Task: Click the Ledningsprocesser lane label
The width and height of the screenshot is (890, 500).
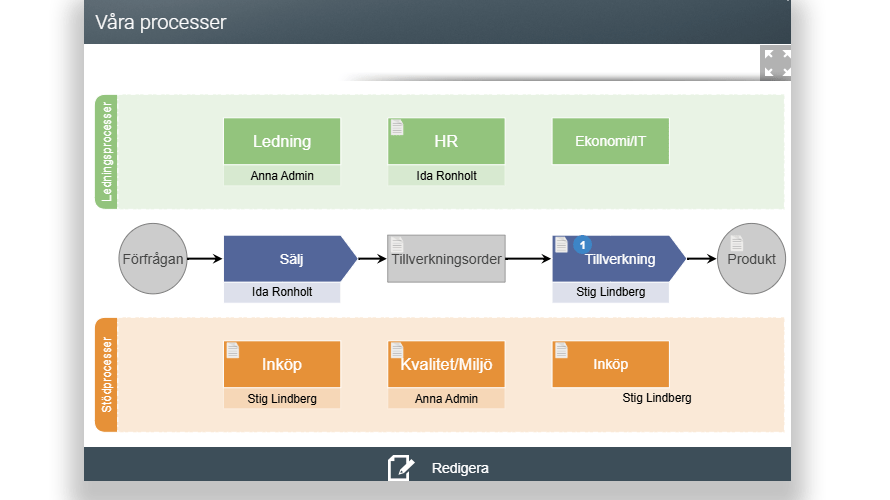Action: click(x=106, y=152)
